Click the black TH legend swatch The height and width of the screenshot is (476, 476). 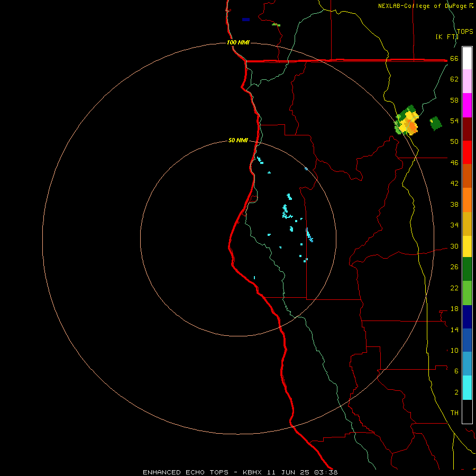(467, 411)
